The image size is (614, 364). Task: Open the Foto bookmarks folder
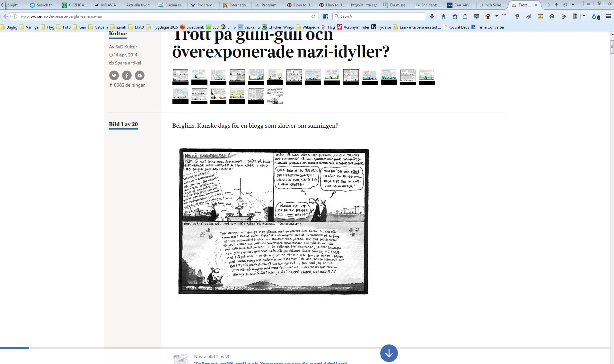coord(64,27)
